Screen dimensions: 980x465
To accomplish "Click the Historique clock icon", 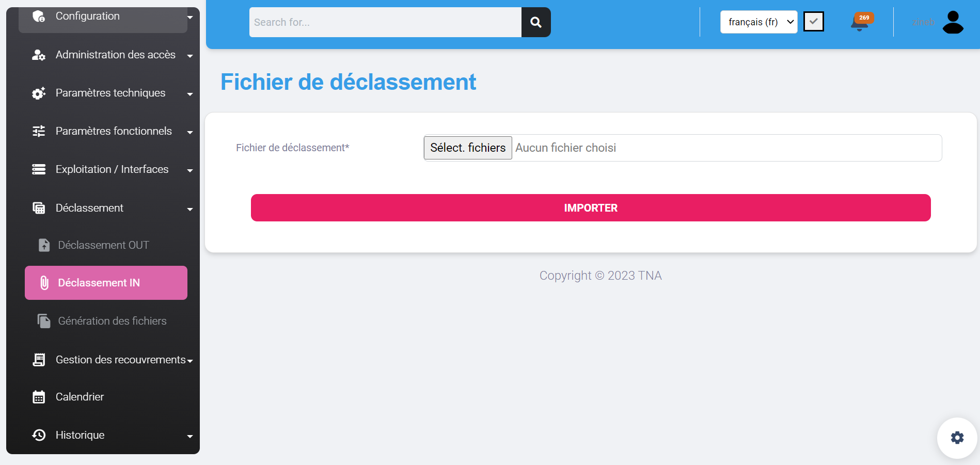I will 39,435.
